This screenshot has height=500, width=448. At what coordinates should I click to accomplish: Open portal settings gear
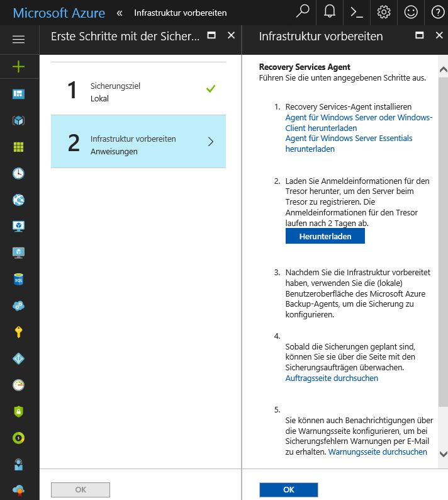[x=384, y=12]
